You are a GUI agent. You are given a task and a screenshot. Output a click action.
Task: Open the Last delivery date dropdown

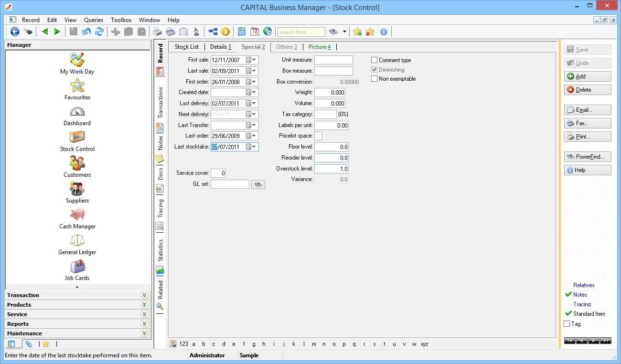[255, 103]
